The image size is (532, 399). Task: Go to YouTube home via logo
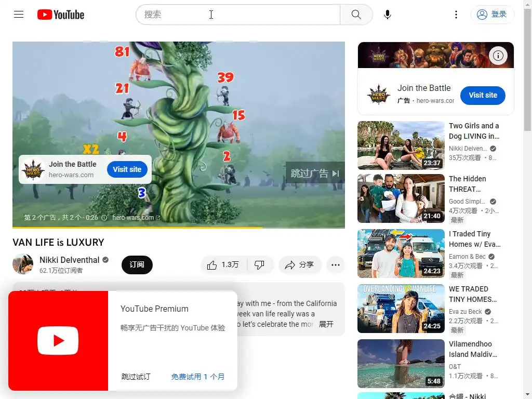coord(61,15)
